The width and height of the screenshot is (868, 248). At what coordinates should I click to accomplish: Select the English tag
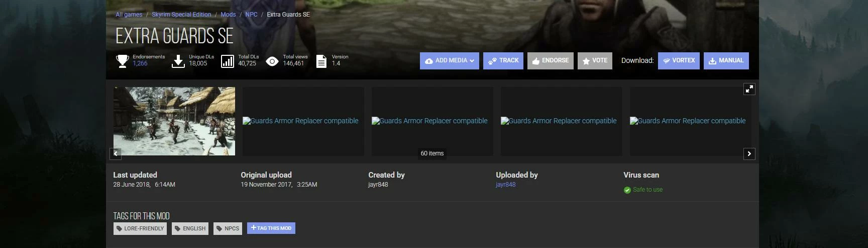click(190, 228)
